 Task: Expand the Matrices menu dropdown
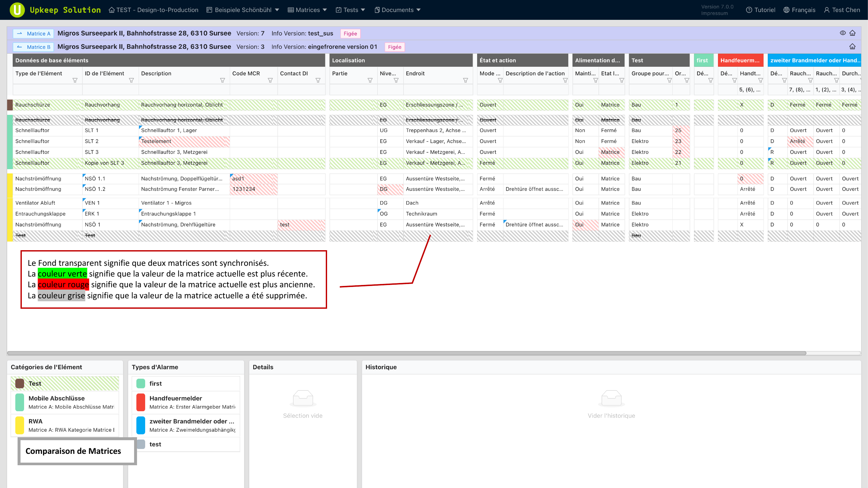307,10
